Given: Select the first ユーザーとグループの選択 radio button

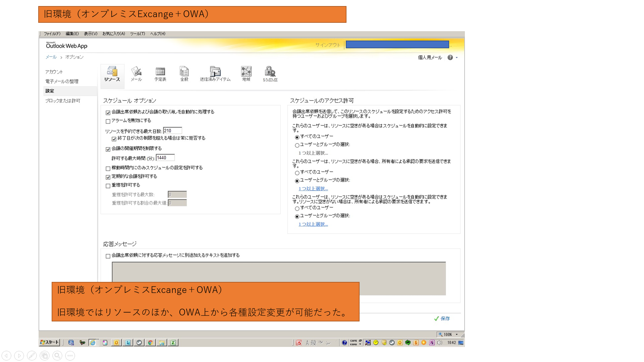Looking at the screenshot, I should click(297, 145).
